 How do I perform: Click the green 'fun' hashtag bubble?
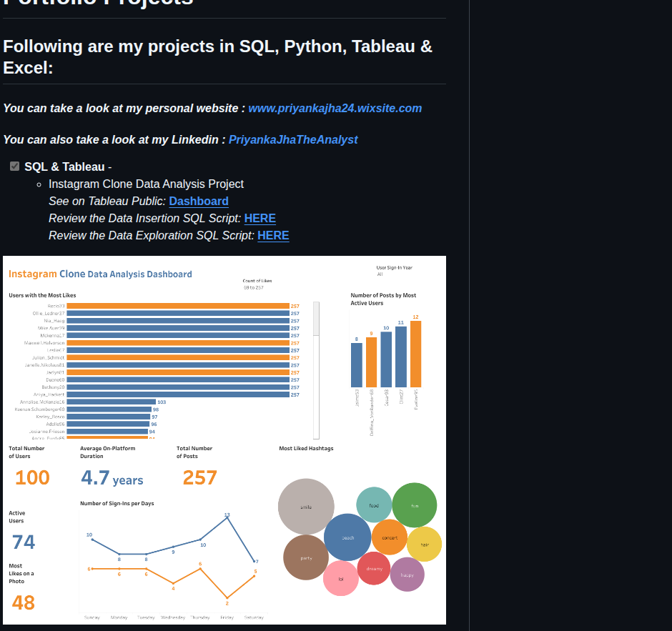[x=415, y=505]
